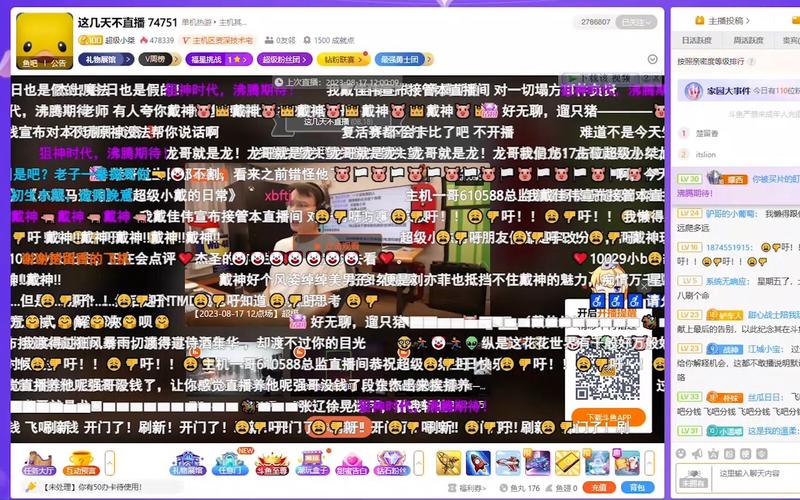Select the purple spaceship gift
800x500 pixels.
[x=538, y=463]
